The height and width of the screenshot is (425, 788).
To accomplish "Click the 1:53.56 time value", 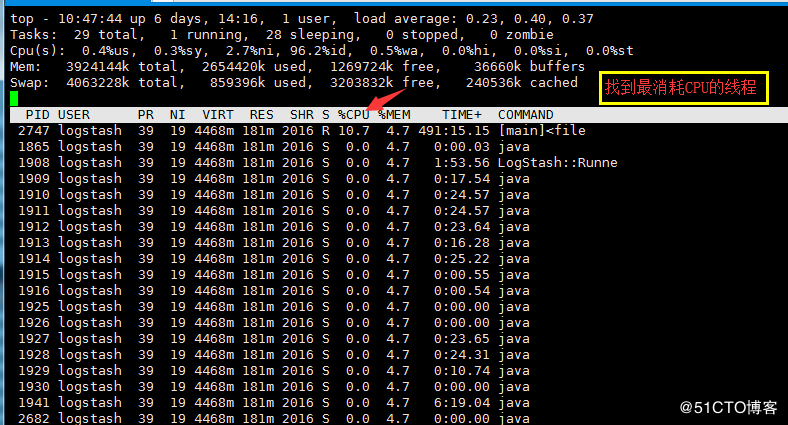I will point(462,163).
